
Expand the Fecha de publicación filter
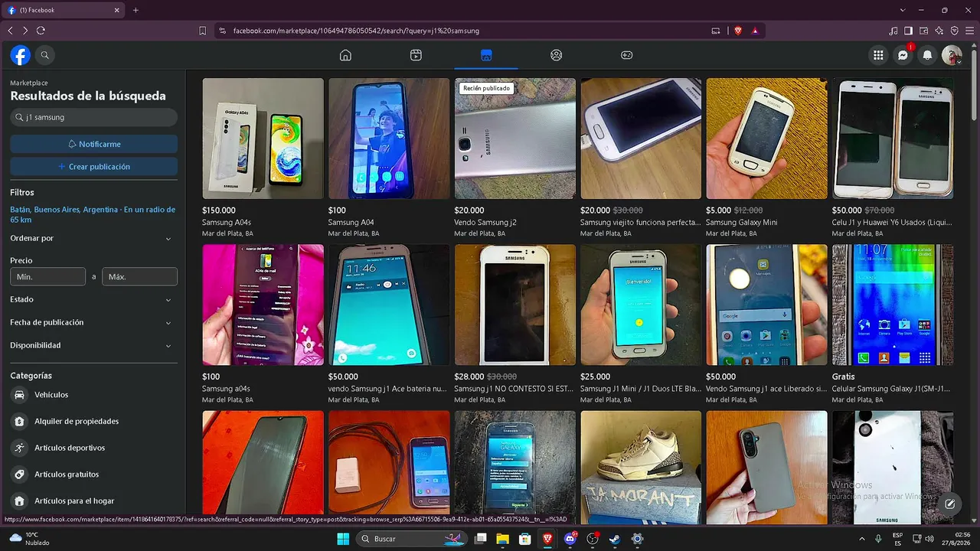(93, 323)
